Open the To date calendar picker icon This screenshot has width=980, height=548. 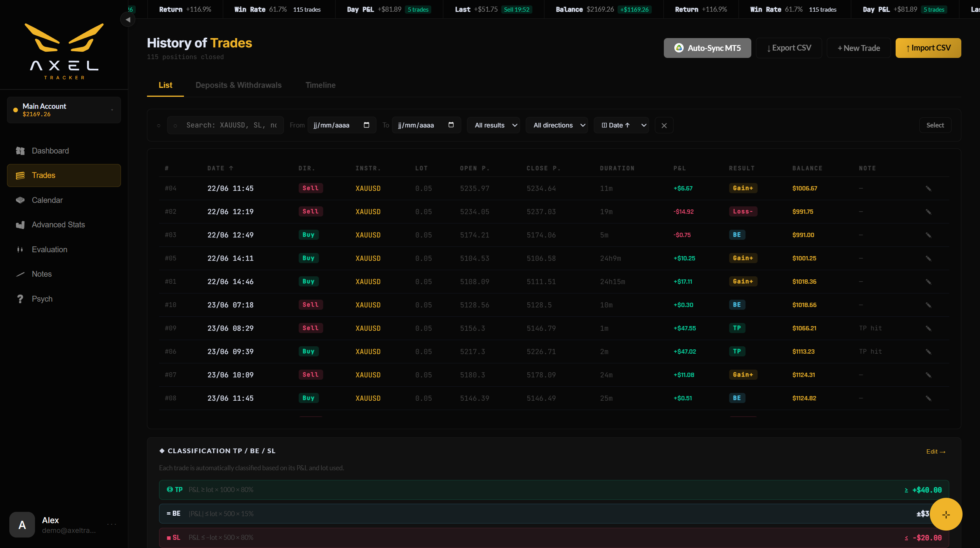[x=451, y=125]
